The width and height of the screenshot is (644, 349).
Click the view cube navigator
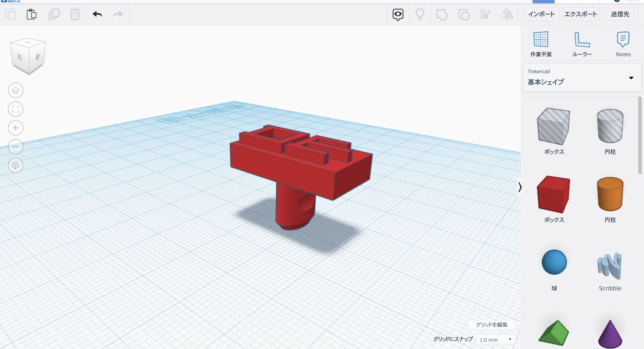point(28,56)
